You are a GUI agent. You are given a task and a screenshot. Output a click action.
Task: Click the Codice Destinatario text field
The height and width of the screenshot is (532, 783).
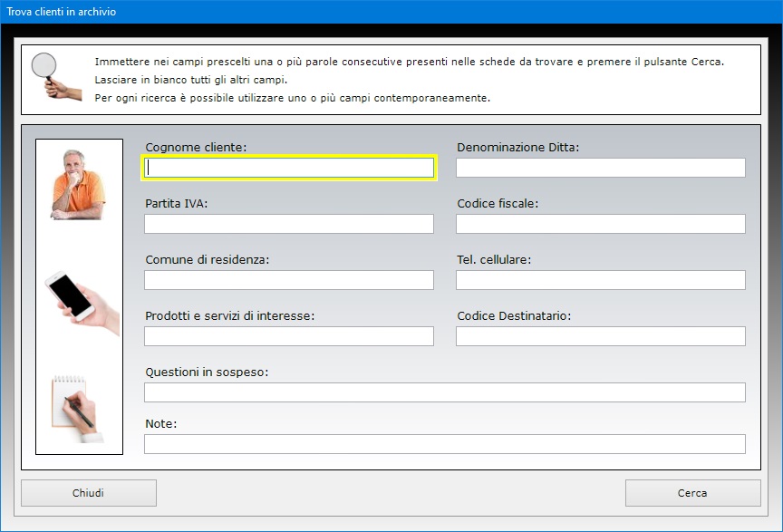(x=601, y=336)
